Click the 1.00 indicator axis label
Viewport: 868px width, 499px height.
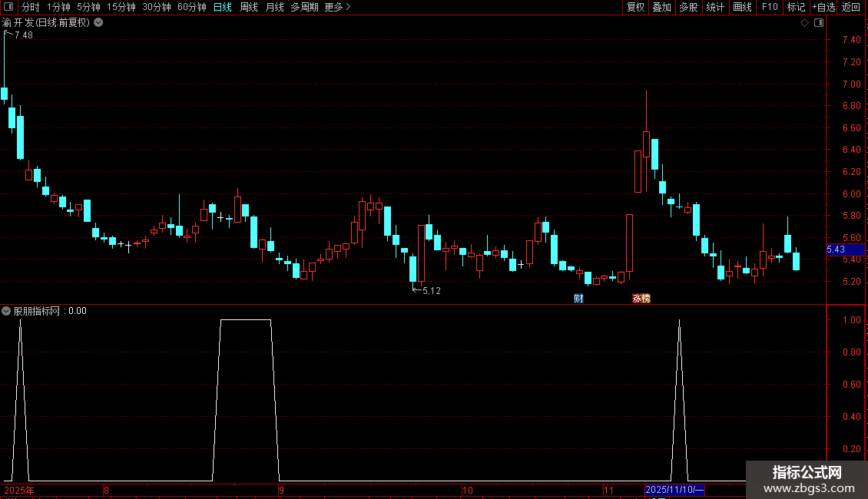pyautogui.click(x=851, y=320)
